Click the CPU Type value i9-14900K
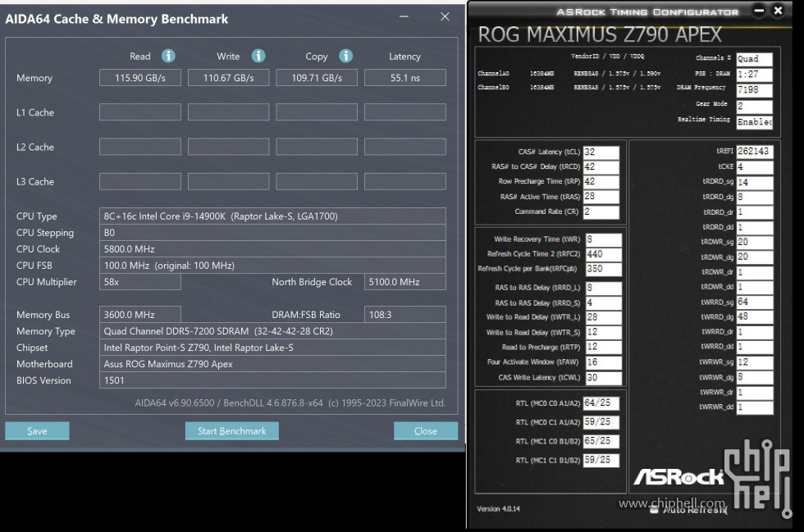 pos(272,216)
